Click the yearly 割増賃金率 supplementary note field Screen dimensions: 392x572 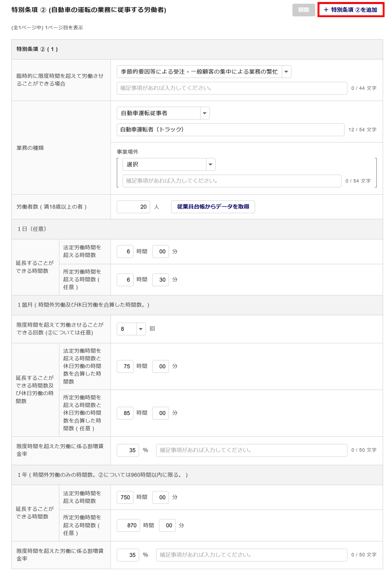point(252,555)
